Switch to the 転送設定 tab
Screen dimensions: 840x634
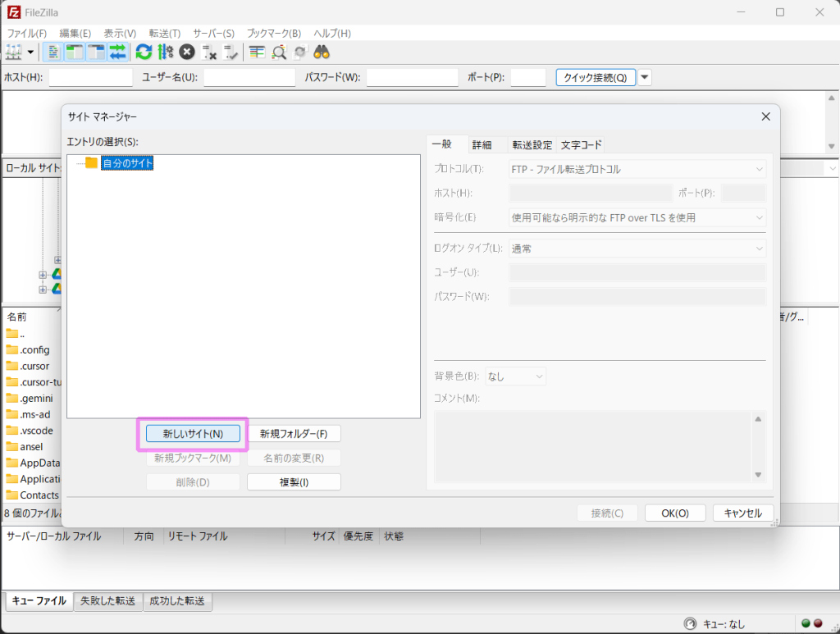point(532,145)
